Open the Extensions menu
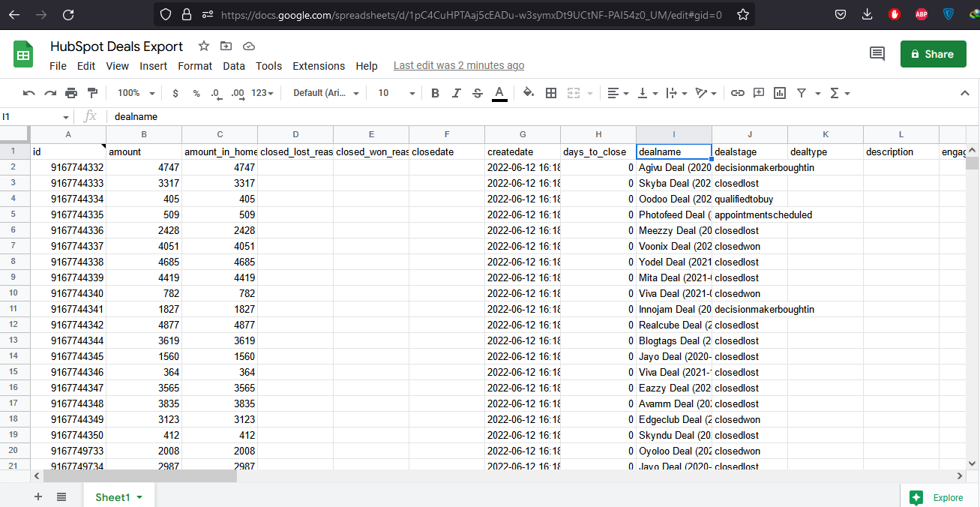This screenshot has height=507, width=980. [319, 66]
